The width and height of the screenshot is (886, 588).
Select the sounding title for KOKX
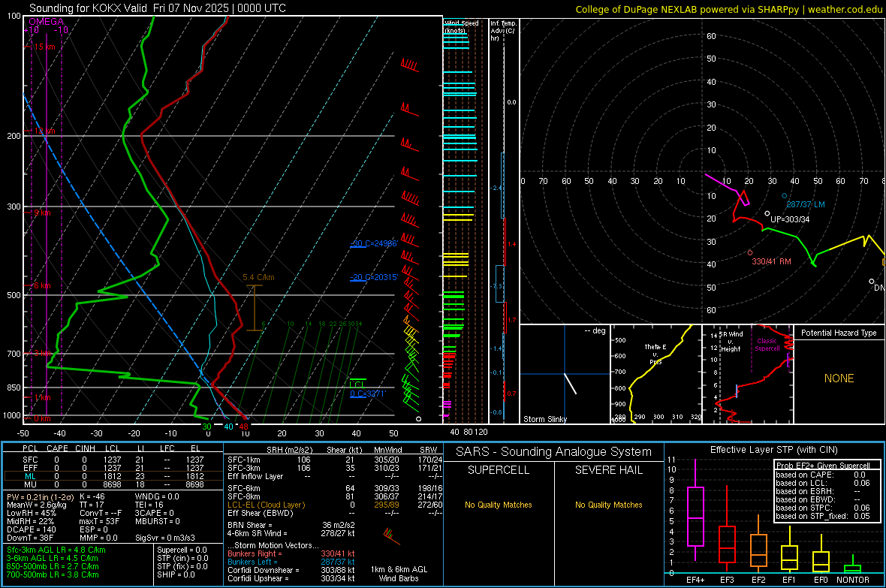(x=158, y=8)
